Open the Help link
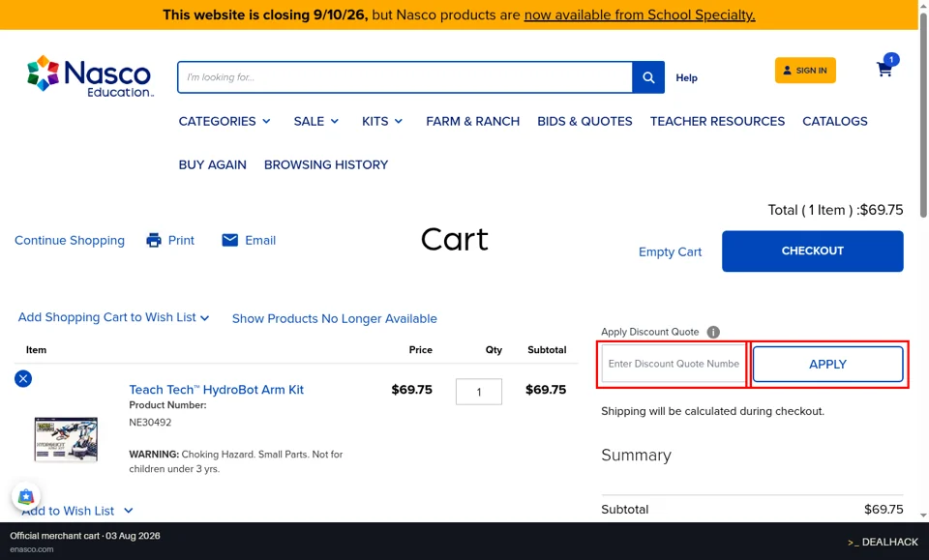The image size is (929, 560). coord(687,78)
